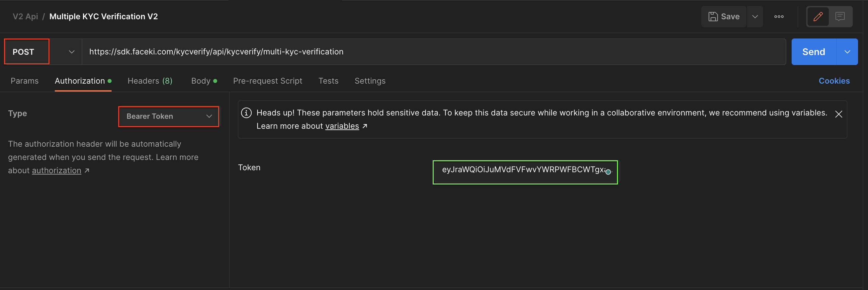Switch to the Headers (8) tab
The width and height of the screenshot is (868, 290).
(x=150, y=81)
